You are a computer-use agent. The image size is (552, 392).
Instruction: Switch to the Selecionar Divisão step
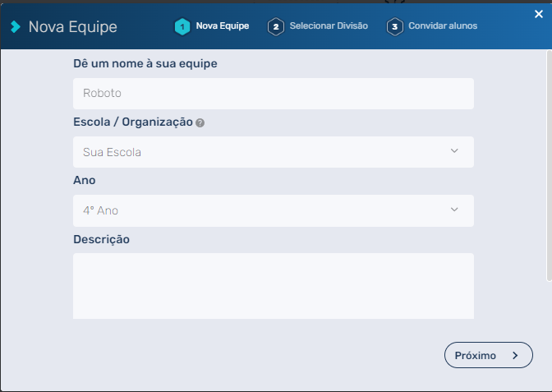coord(329,26)
